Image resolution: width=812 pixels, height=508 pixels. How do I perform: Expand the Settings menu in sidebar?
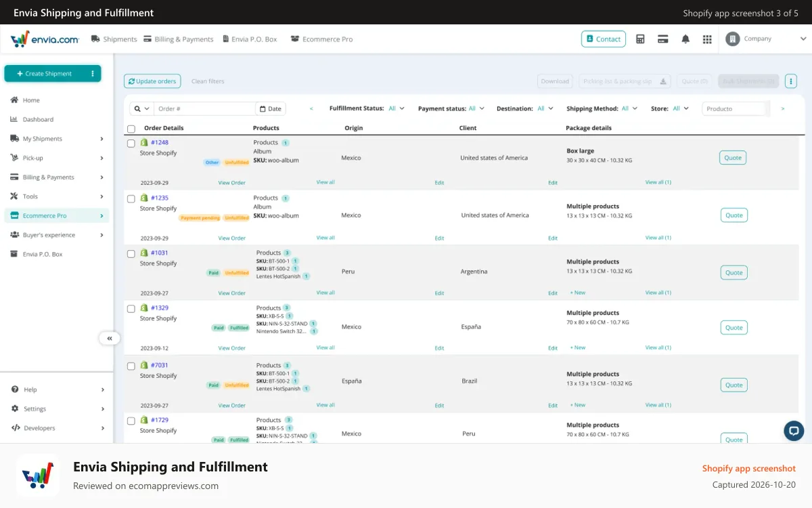point(57,409)
